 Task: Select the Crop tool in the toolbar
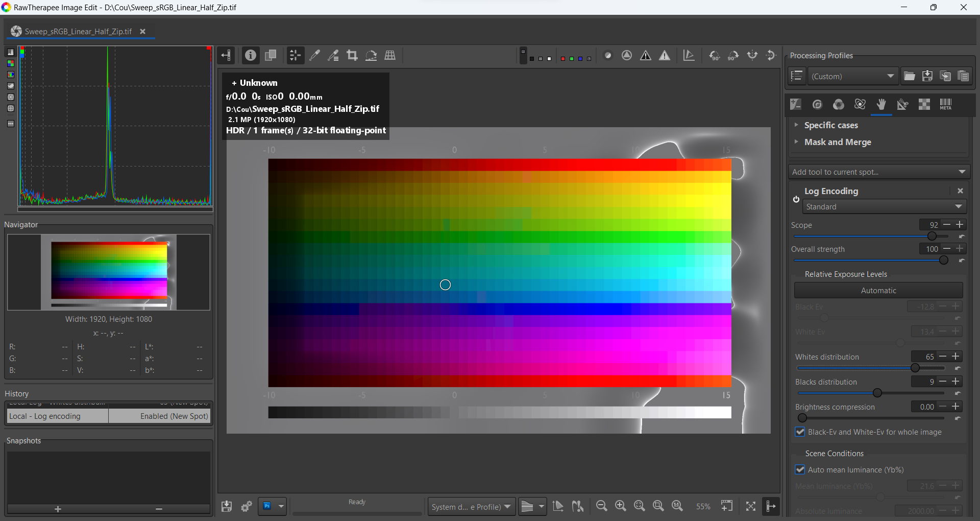[x=352, y=55]
